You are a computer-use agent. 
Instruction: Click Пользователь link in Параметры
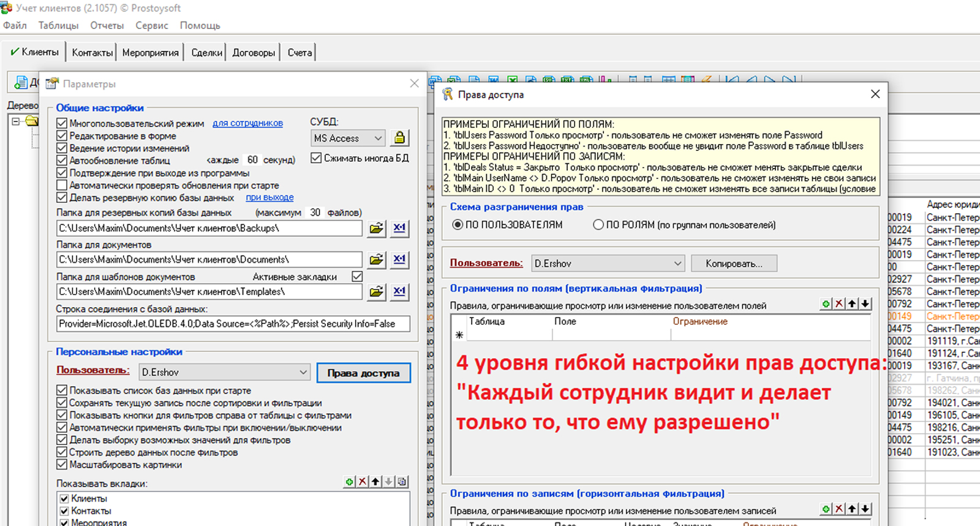point(93,370)
